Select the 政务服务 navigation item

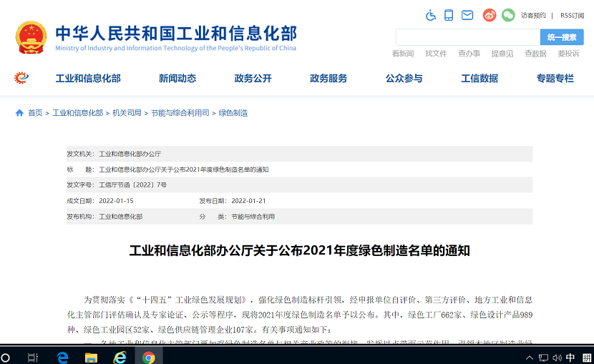pos(328,79)
